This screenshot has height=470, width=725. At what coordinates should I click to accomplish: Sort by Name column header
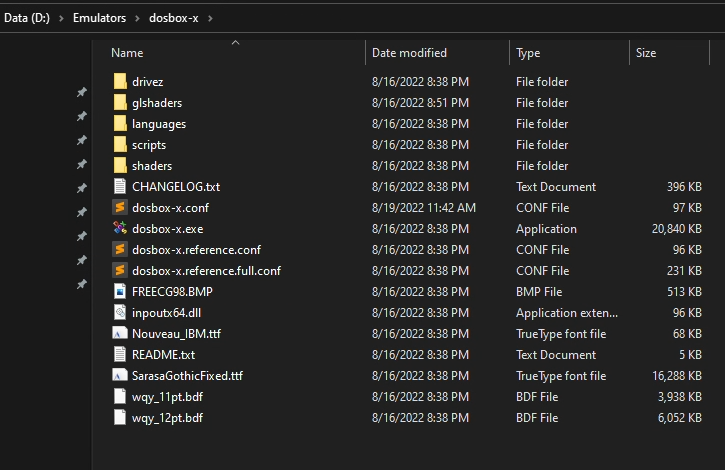[127, 53]
